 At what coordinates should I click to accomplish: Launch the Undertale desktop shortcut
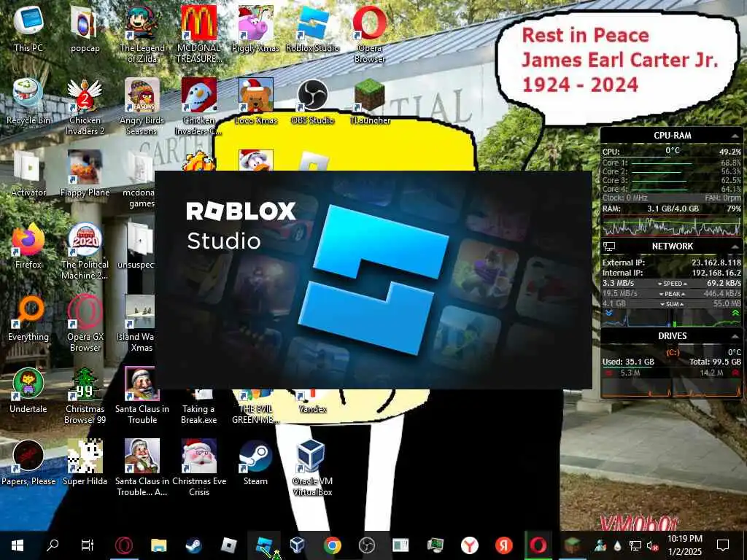pos(28,389)
